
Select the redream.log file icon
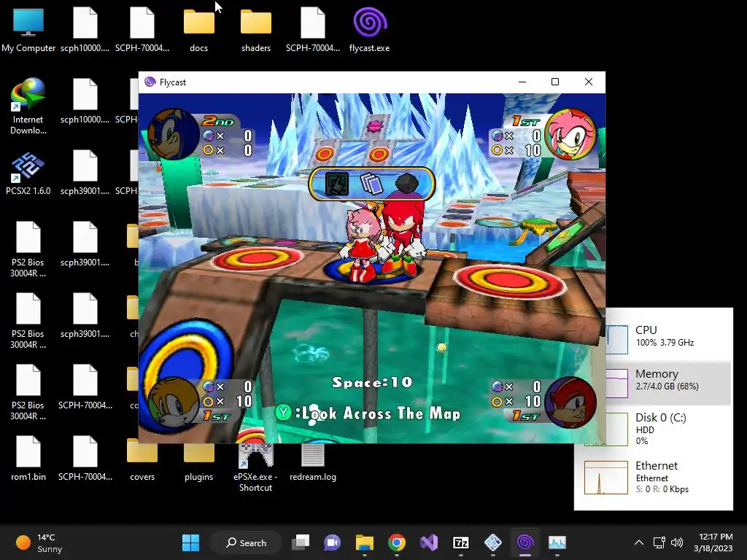(x=312, y=459)
